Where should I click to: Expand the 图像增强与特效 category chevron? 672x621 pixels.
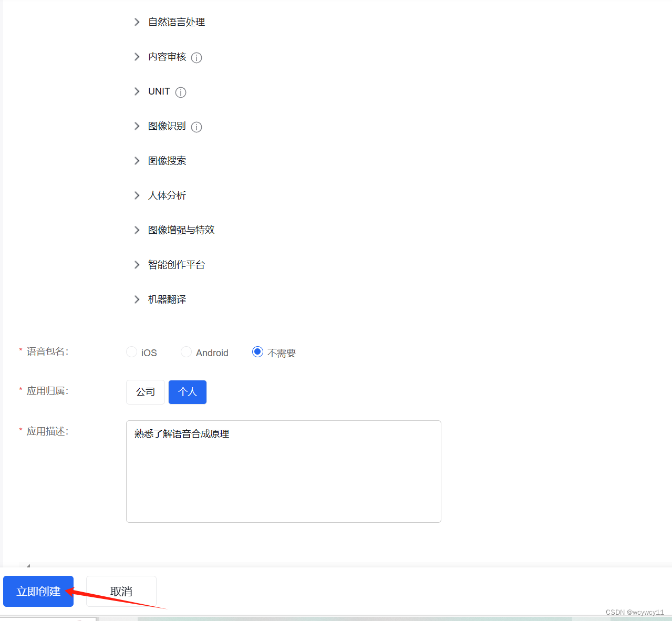[x=137, y=230]
